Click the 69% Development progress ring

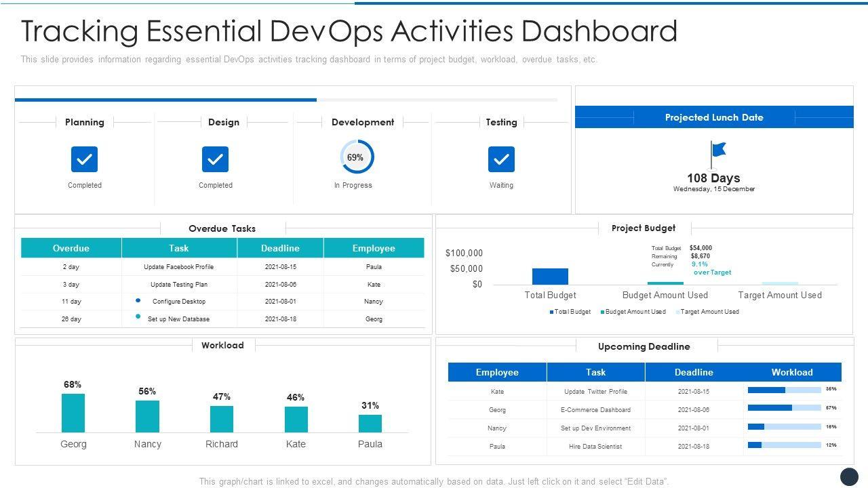point(356,157)
